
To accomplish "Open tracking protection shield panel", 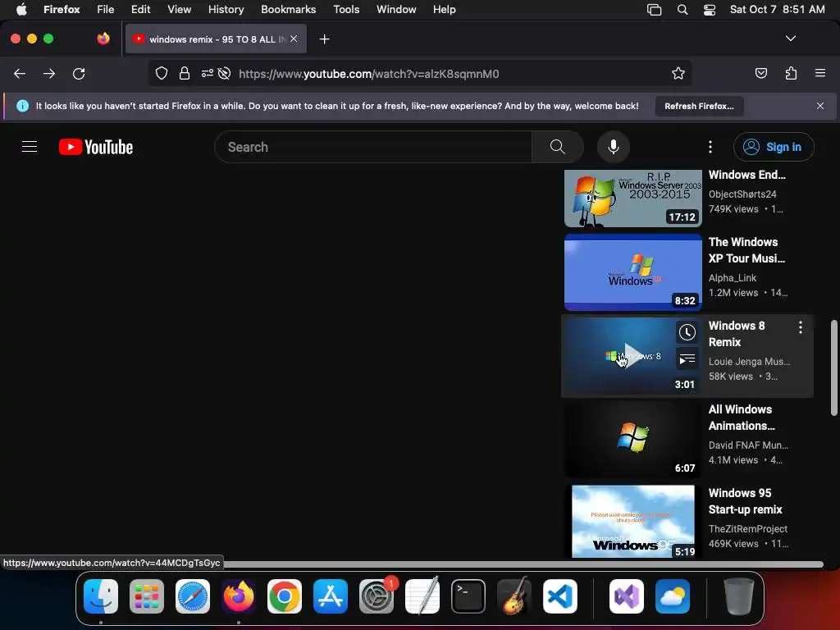I will point(162,73).
